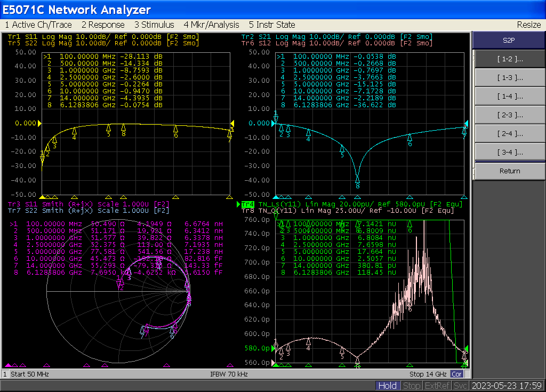Click the Start 50 MHz readout
The image size is (546, 392).
pyautogui.click(x=30, y=374)
